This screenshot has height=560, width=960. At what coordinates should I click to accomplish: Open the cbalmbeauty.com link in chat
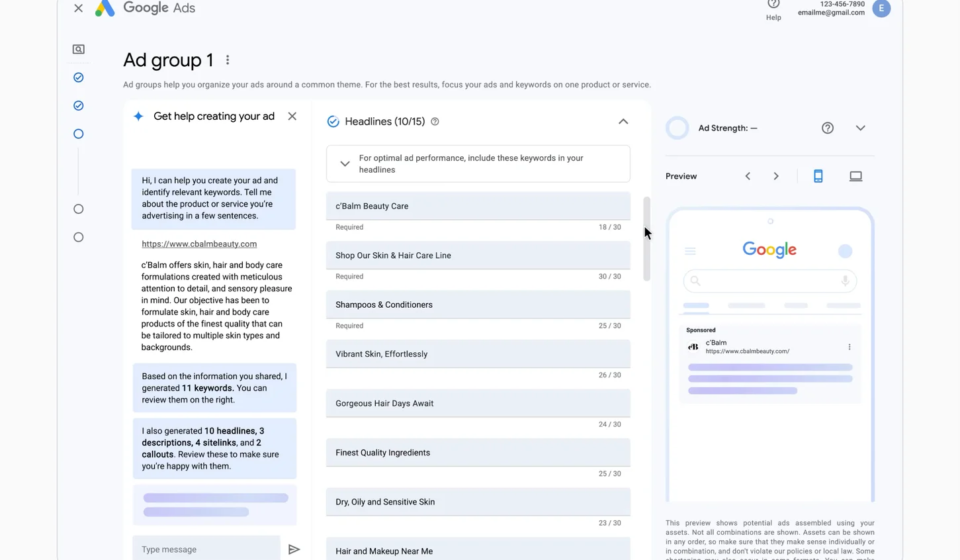tap(199, 244)
